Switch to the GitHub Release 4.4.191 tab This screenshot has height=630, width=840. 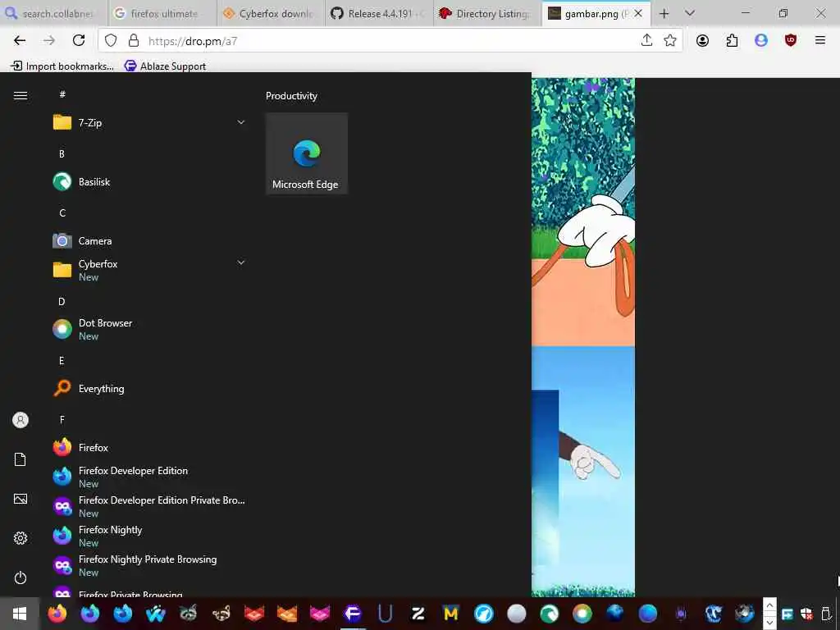click(379, 13)
